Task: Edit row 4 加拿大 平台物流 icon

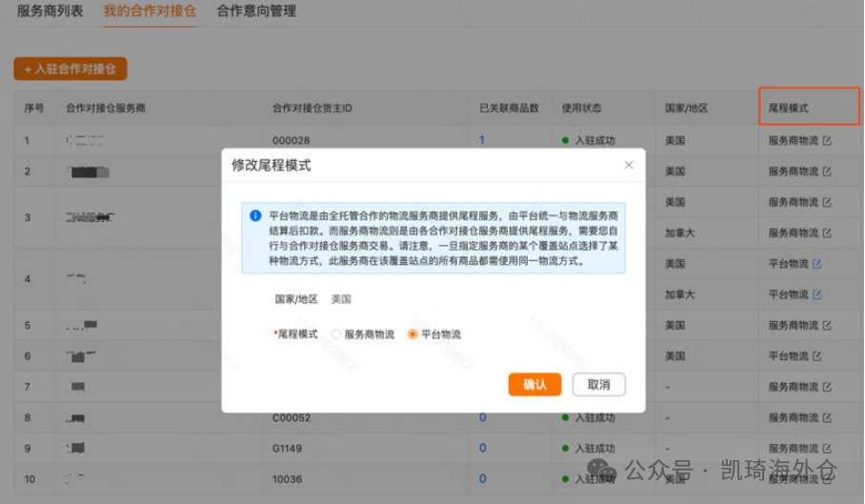Action: [817, 294]
